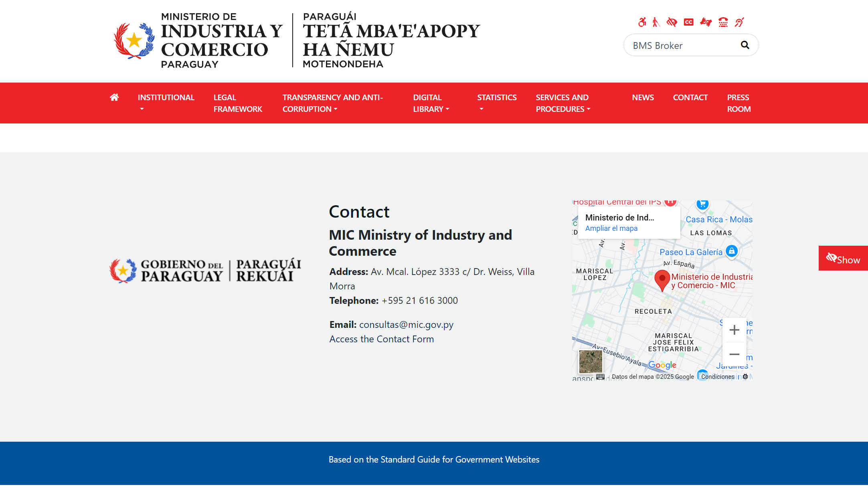Viewport: 868px width, 491px height.
Task: Click the consultas@mic.gov.py email link
Action: [x=406, y=325]
